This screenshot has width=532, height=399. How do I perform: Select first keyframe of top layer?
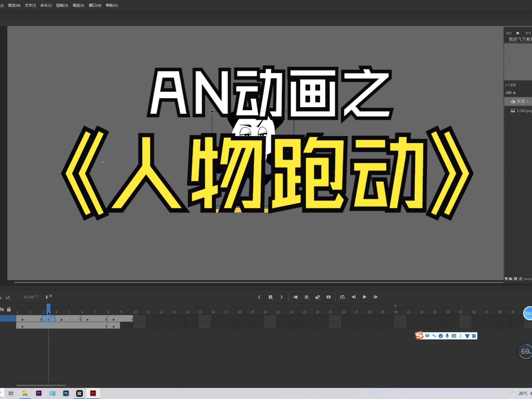[23, 320]
